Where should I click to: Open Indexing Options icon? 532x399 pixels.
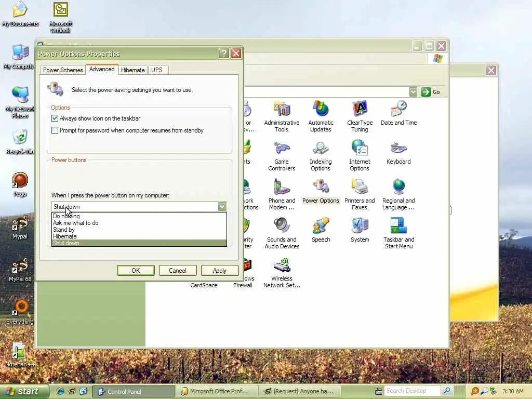[321, 155]
